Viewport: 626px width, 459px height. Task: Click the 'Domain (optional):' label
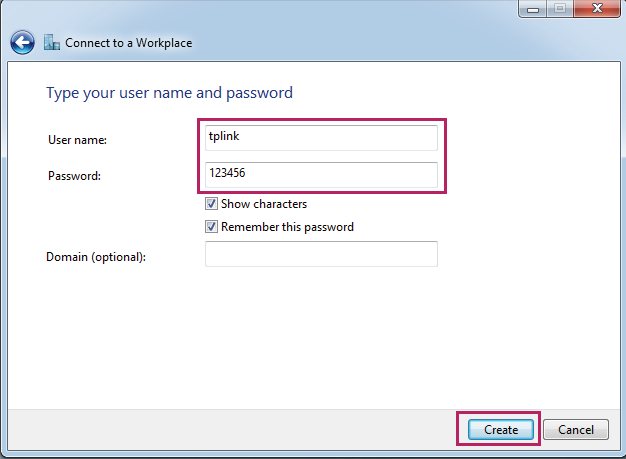coord(96,257)
